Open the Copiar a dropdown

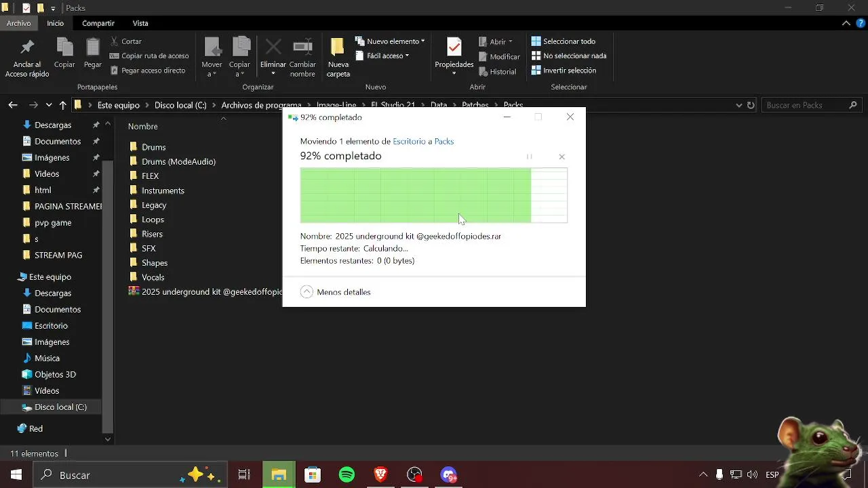pos(240,58)
